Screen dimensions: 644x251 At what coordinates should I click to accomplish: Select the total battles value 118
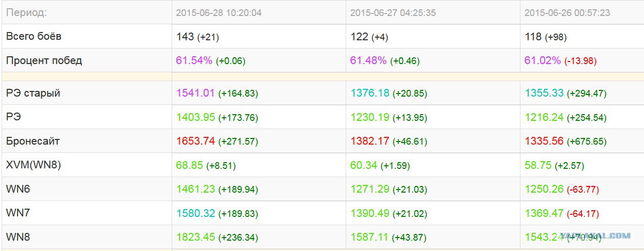533,37
